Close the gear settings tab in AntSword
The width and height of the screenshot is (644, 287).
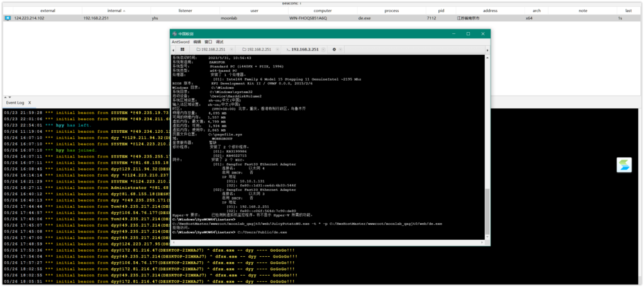(x=340, y=49)
